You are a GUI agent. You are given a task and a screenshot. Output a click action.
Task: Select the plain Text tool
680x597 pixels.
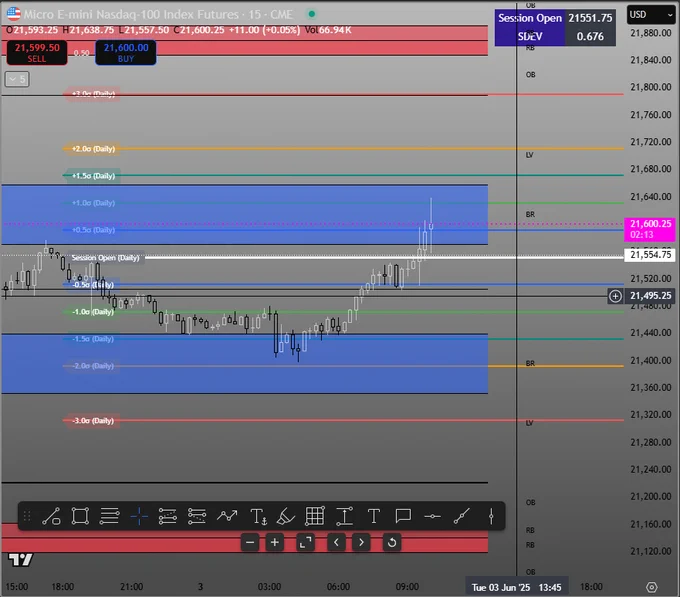373,516
